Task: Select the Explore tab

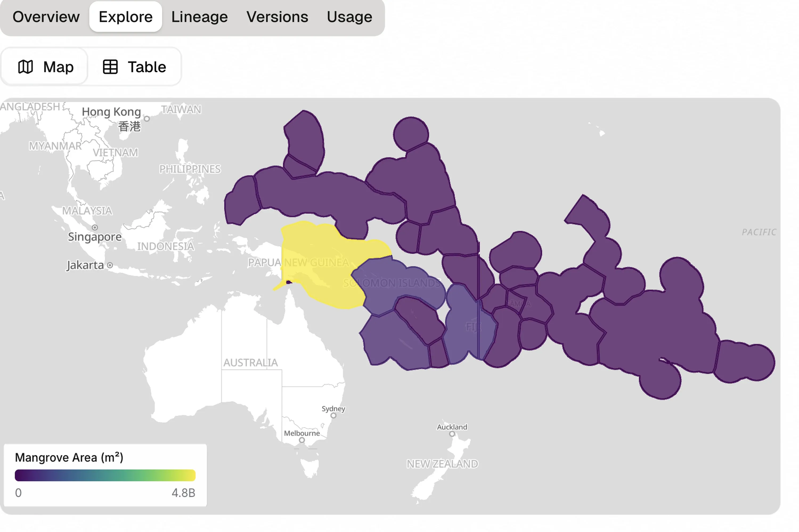Action: pyautogui.click(x=125, y=17)
